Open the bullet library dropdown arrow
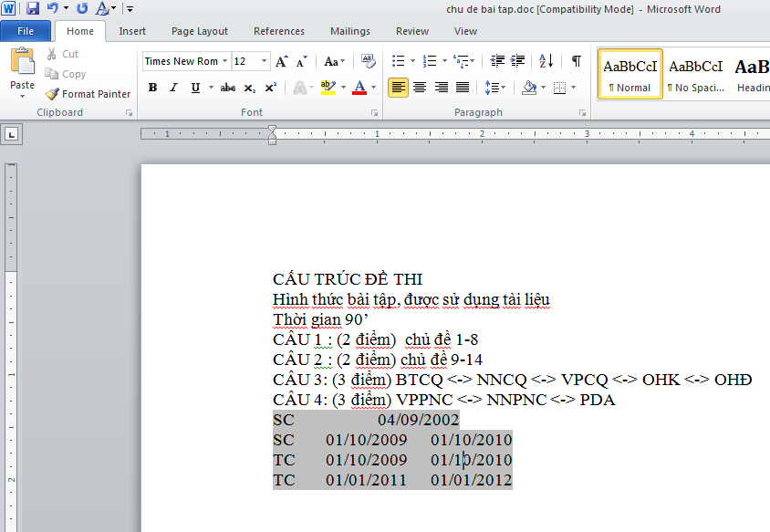Viewport: 770px width, 532px height. coord(412,61)
